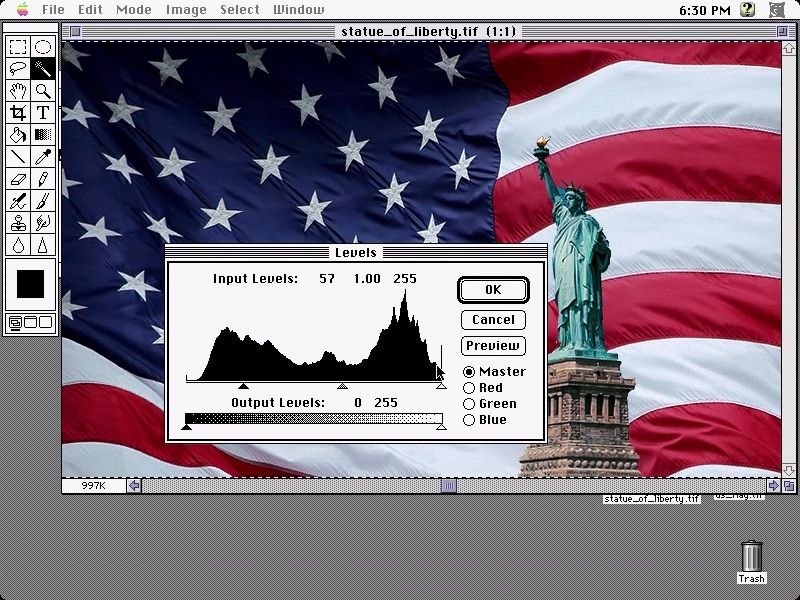Select the Zoom magnifier tool
Screen dimensions: 800x600
[43, 90]
